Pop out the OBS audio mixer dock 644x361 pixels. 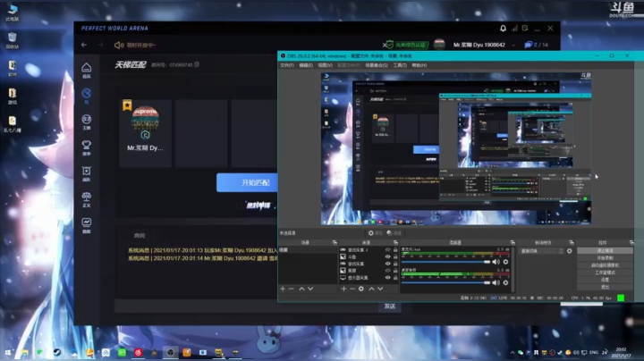513,242
